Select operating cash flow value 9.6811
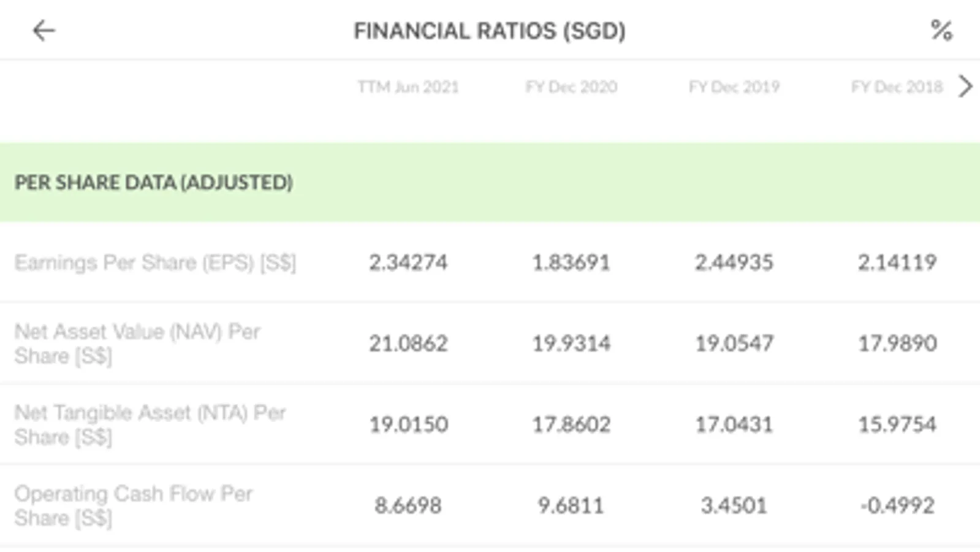The height and width of the screenshot is (552, 980). point(571,505)
